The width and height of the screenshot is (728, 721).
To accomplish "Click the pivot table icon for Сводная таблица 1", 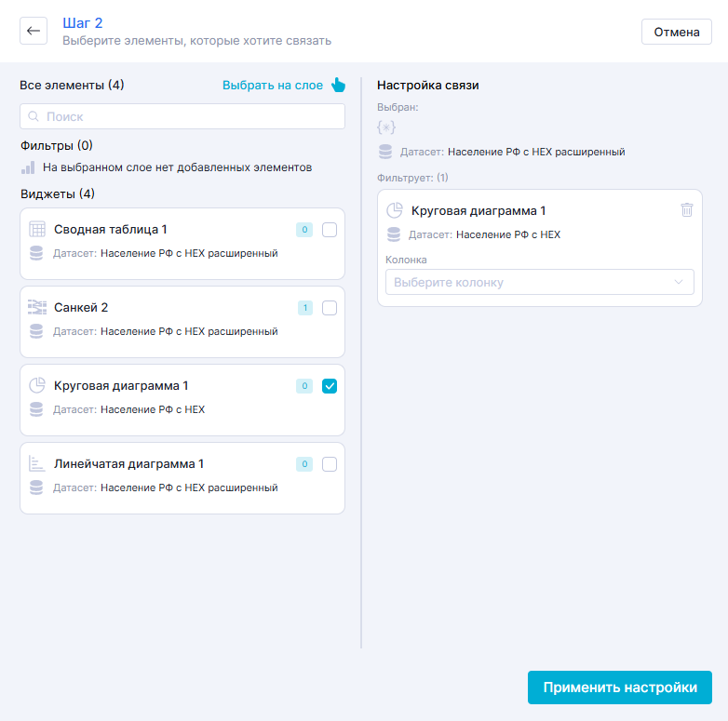I will click(37, 230).
